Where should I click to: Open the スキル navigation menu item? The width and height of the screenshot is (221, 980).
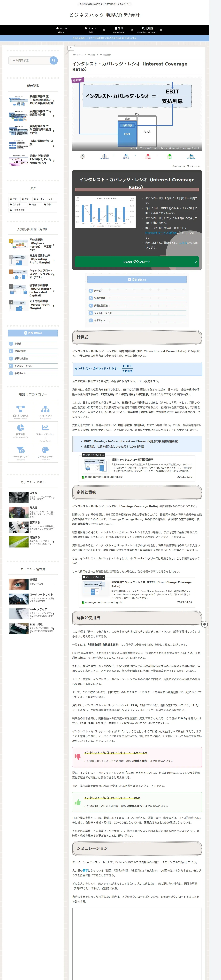tap(90, 30)
